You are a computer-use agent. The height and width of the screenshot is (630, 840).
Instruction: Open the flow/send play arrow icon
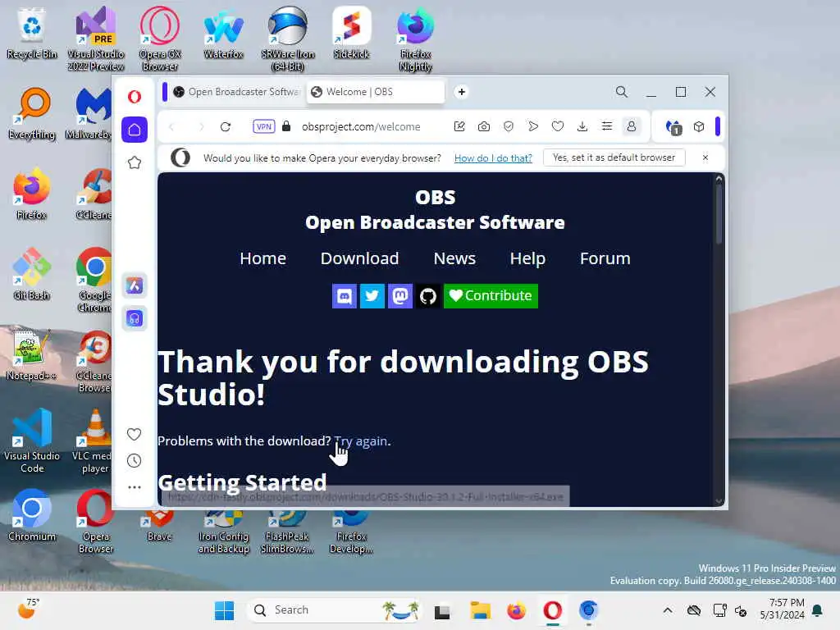[533, 127]
